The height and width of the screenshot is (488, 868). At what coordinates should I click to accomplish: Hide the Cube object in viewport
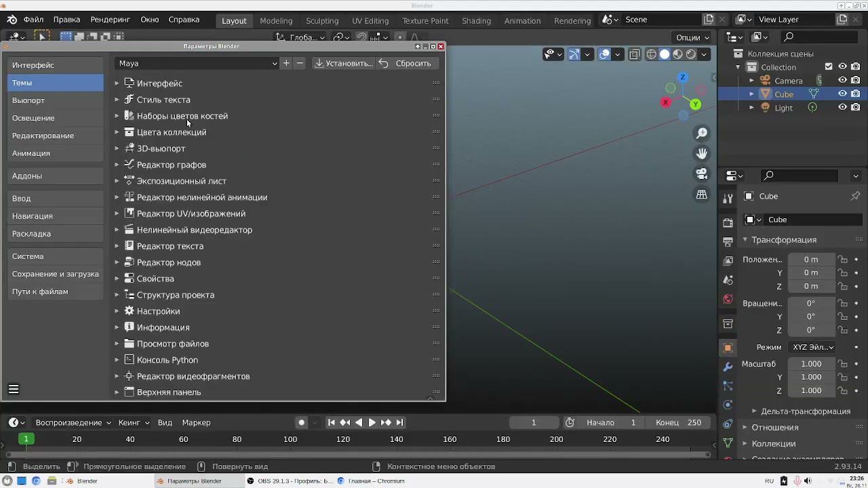pos(842,94)
